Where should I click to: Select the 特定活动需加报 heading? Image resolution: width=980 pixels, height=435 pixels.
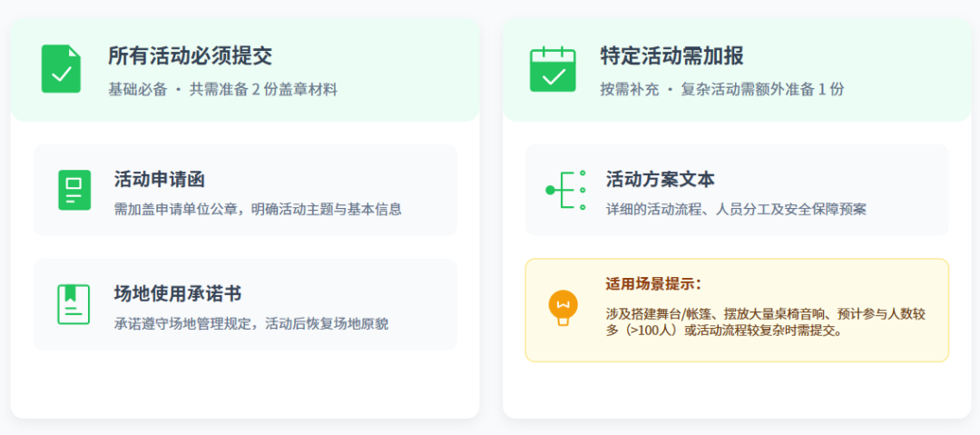coord(671,56)
